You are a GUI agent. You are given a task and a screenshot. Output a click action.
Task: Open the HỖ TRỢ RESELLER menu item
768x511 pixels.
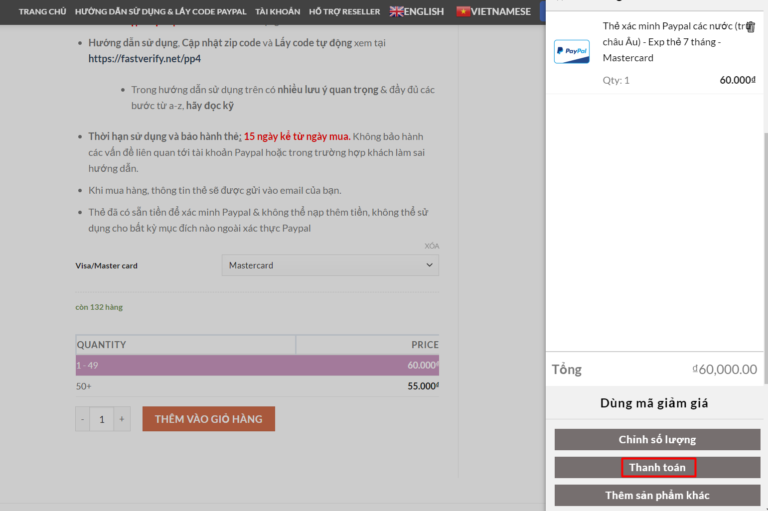pyautogui.click(x=345, y=11)
